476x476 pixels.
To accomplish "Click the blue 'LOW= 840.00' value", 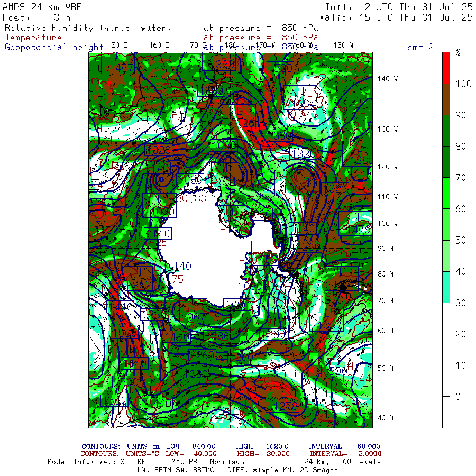I will pyautogui.click(x=191, y=446).
